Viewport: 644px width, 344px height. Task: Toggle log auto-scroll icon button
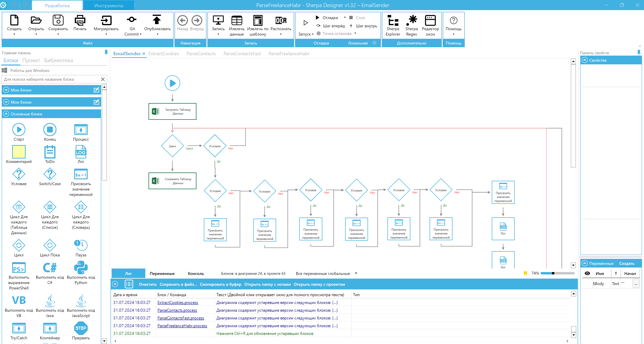129,284
